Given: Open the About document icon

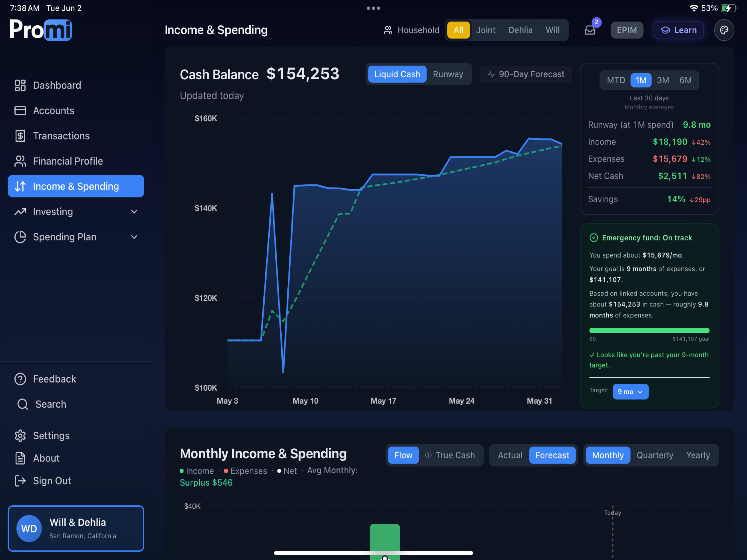Looking at the screenshot, I should point(20,458).
